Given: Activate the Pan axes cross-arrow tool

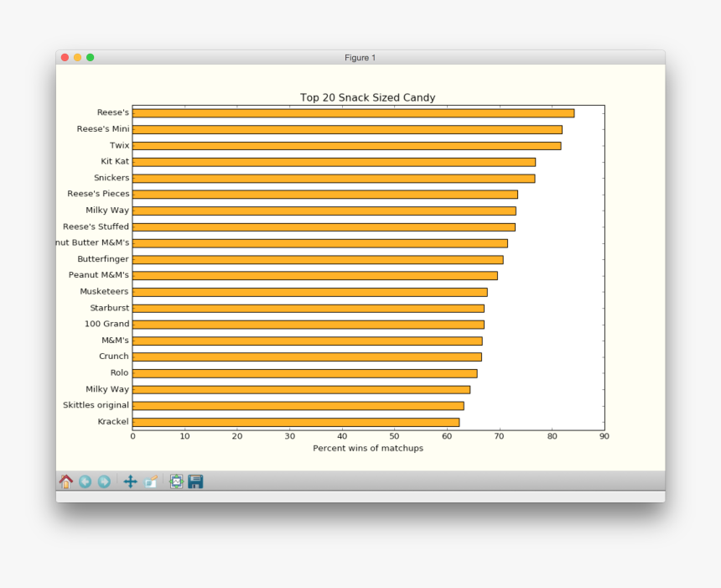Looking at the screenshot, I should coord(130,481).
